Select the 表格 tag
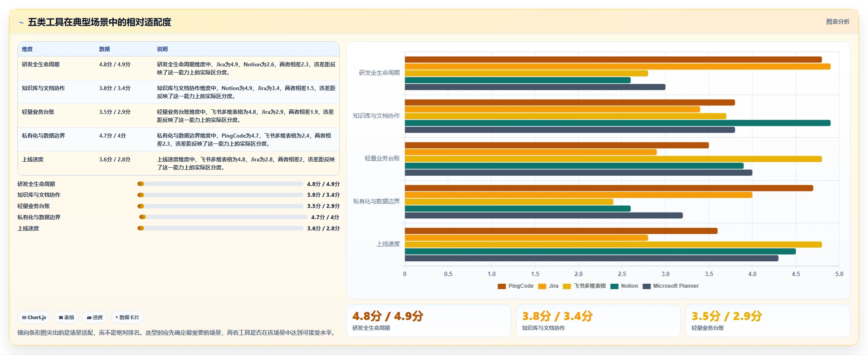The width and height of the screenshot is (868, 355). click(x=66, y=317)
